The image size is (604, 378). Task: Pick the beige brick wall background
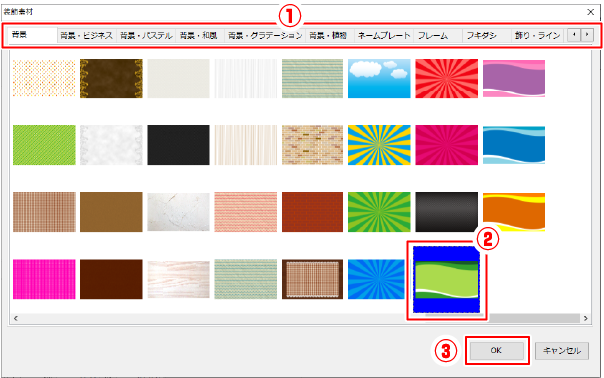point(312,145)
